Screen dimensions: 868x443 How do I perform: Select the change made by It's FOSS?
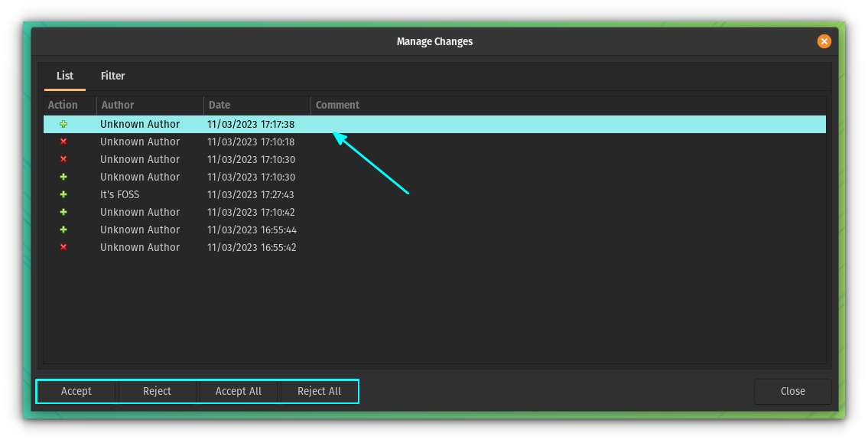(x=229, y=194)
